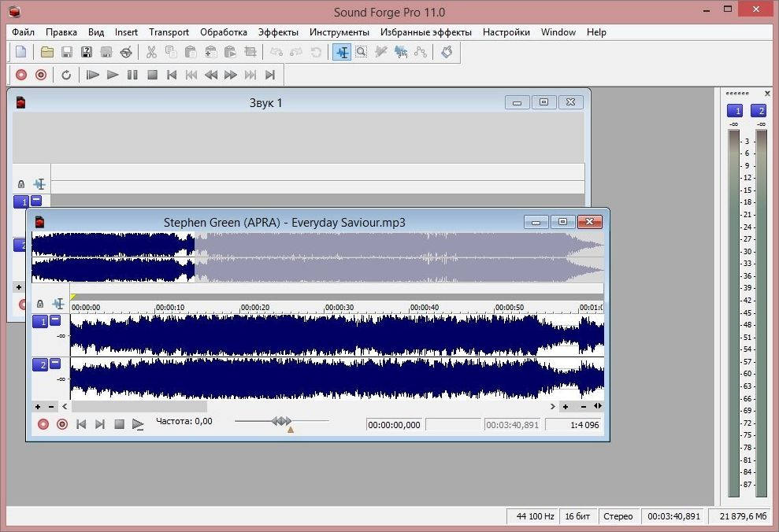
Task: Click the plus button in Звук 1 window
Action: click(x=19, y=286)
